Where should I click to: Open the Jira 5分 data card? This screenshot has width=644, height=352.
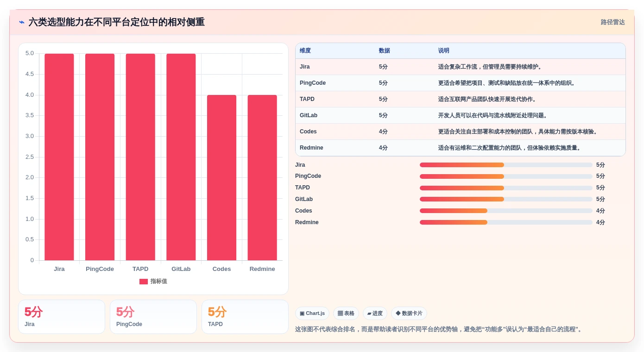[x=62, y=317]
